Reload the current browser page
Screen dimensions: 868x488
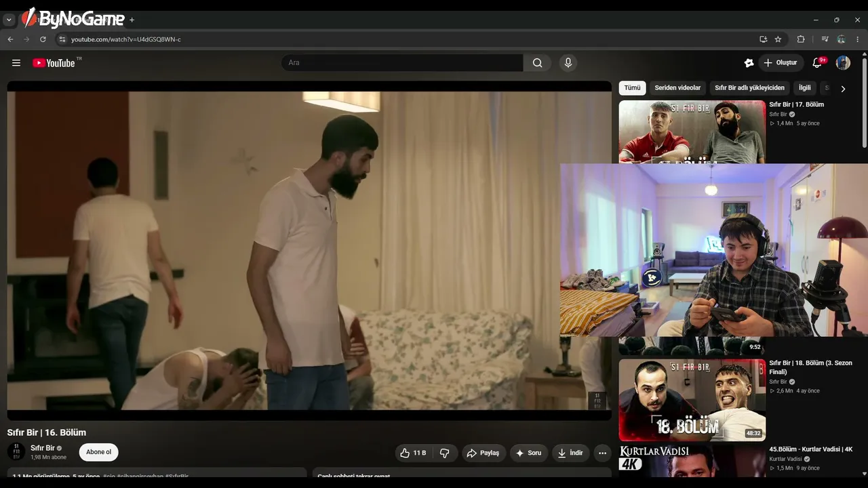click(x=43, y=39)
